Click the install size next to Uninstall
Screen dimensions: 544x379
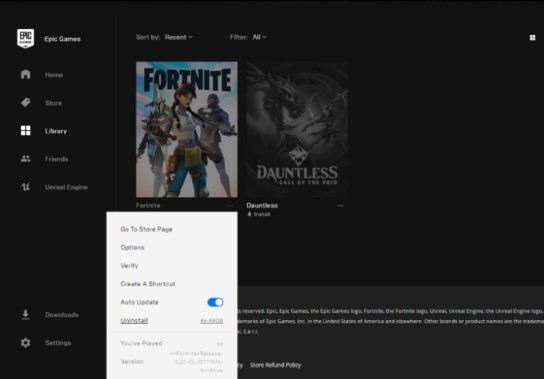(212, 321)
